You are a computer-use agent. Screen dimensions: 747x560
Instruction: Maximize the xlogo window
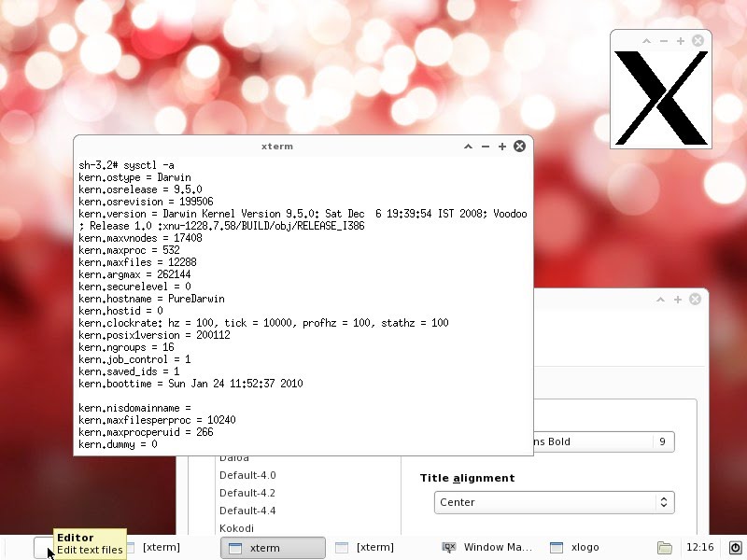click(x=681, y=41)
